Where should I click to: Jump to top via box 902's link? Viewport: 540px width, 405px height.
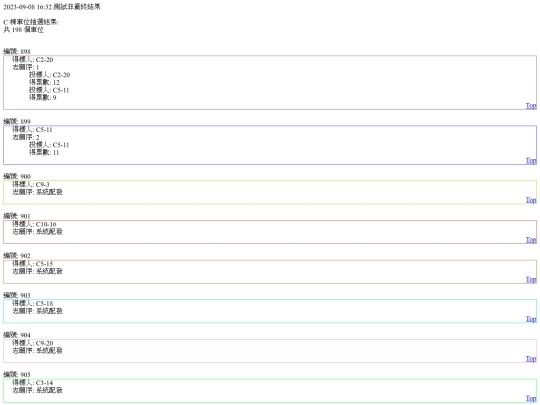tap(531, 279)
